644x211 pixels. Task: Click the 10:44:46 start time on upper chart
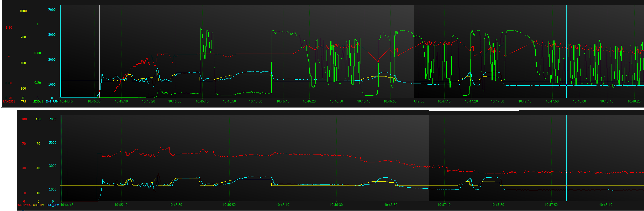66,101
